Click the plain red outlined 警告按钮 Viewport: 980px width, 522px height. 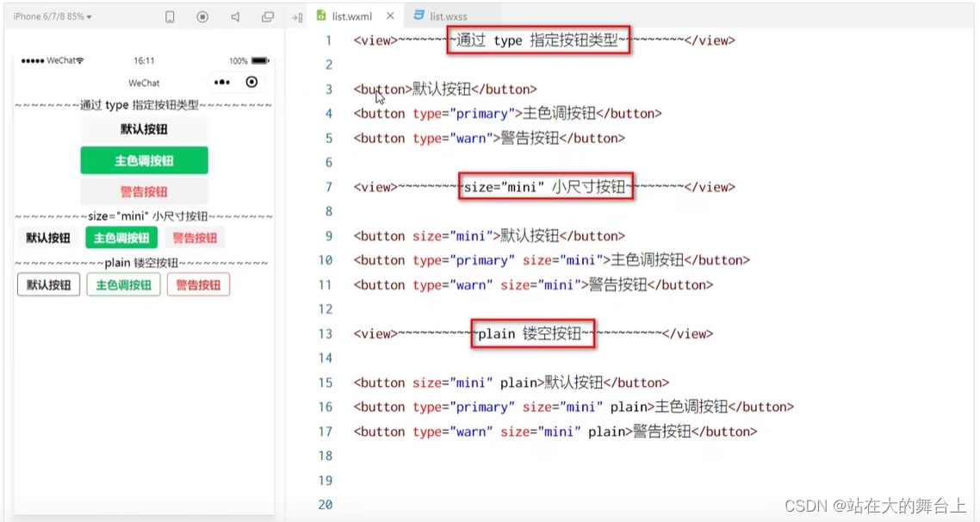click(198, 285)
